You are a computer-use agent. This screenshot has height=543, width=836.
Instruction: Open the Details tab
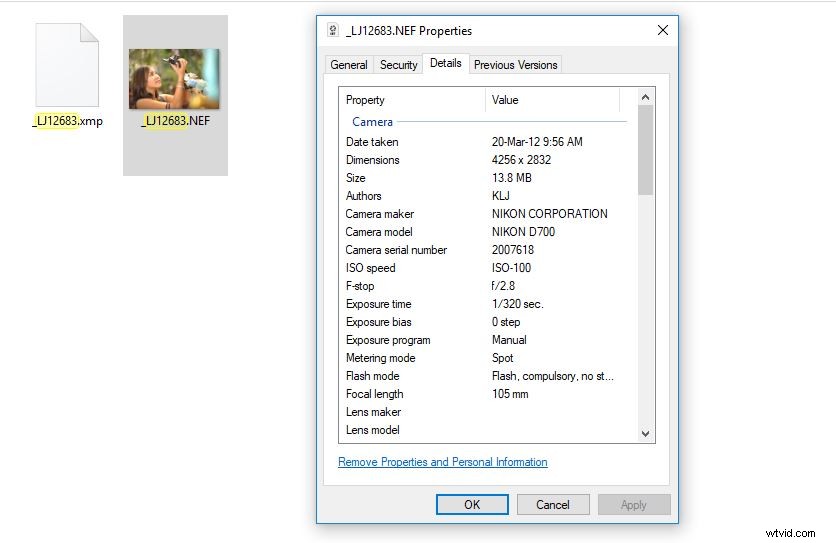[x=446, y=63]
